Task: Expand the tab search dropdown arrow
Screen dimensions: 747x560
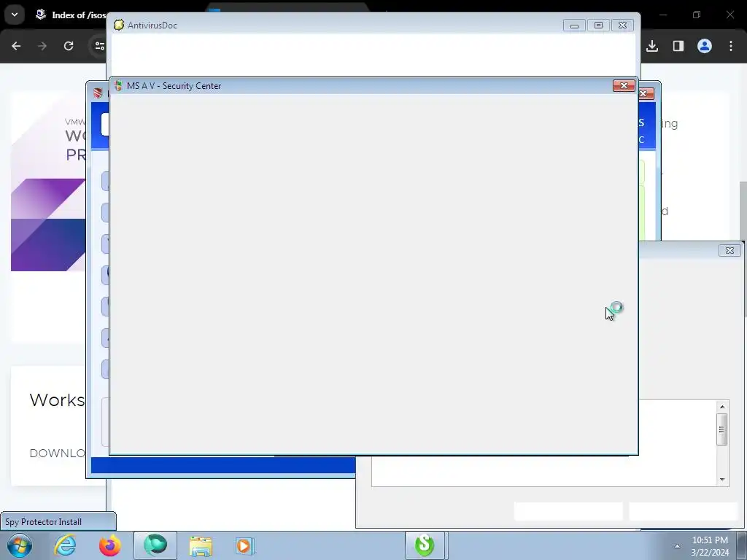Action: click(x=15, y=15)
